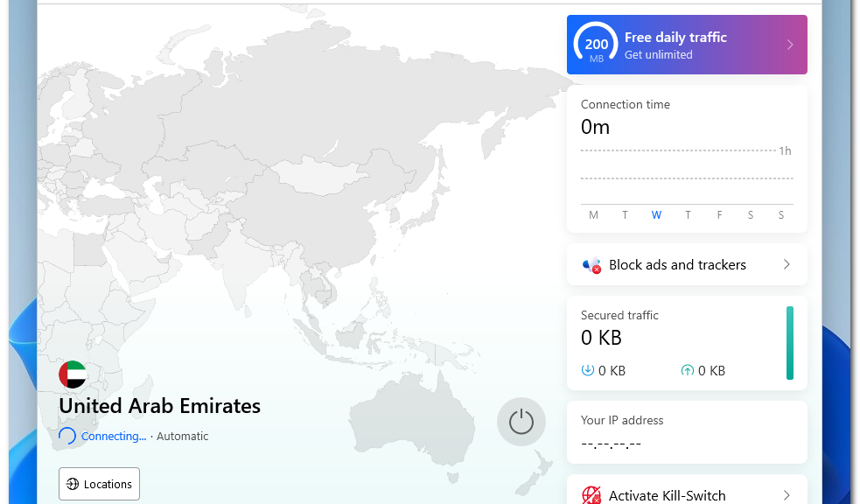The height and width of the screenshot is (504, 860).
Task: Click the power connect button
Action: point(521,422)
